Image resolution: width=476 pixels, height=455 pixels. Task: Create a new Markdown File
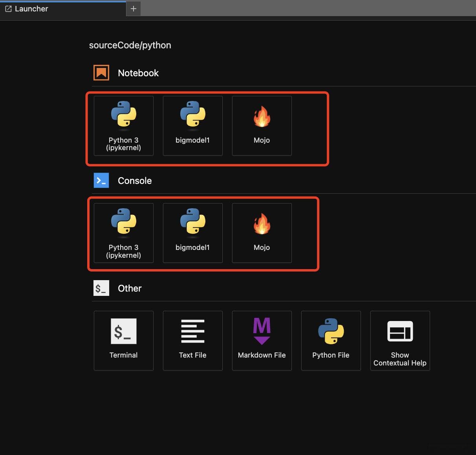[x=262, y=341]
